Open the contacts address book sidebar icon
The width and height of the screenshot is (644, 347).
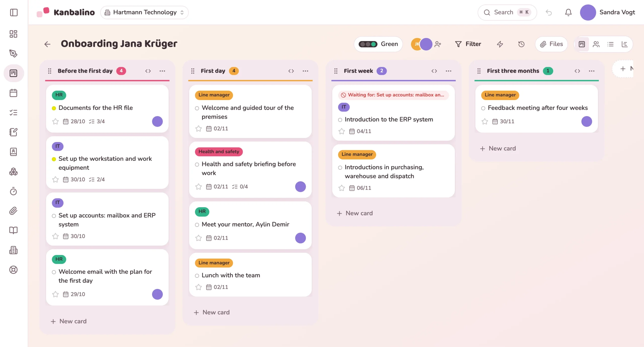click(14, 152)
